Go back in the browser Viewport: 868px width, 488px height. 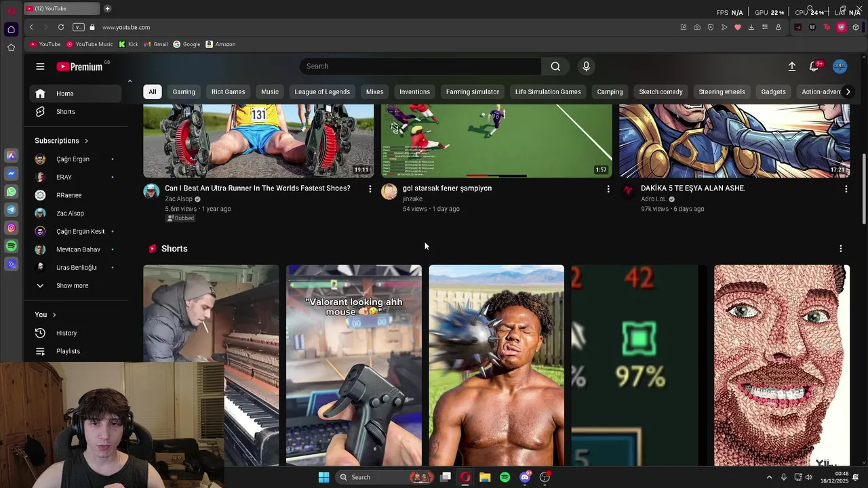click(x=31, y=27)
